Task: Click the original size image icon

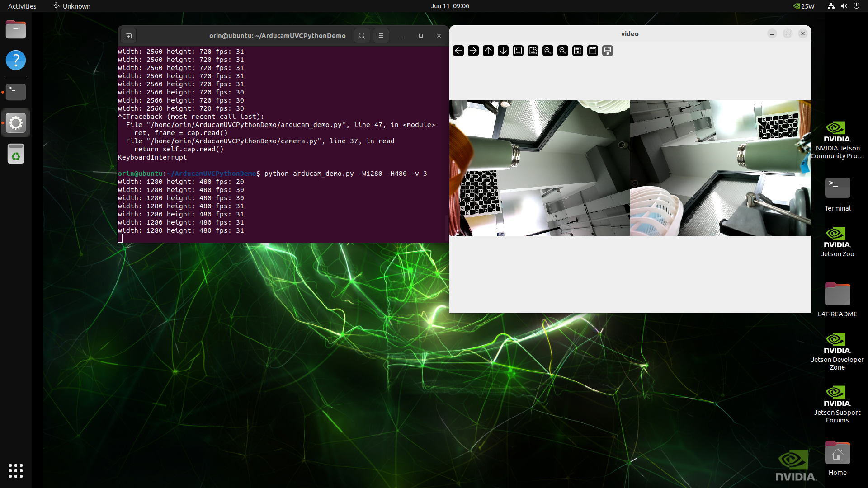Action: coord(518,51)
